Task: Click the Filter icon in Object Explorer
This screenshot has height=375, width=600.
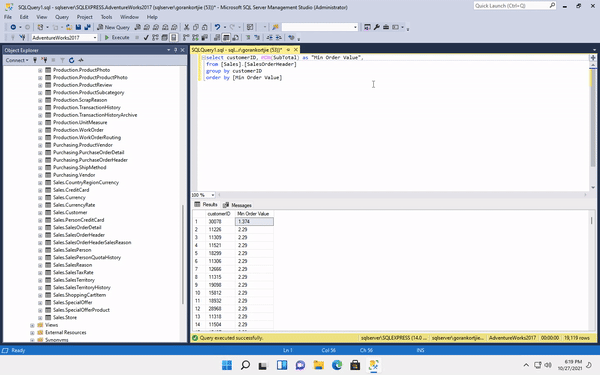Action: pyautogui.click(x=62, y=60)
